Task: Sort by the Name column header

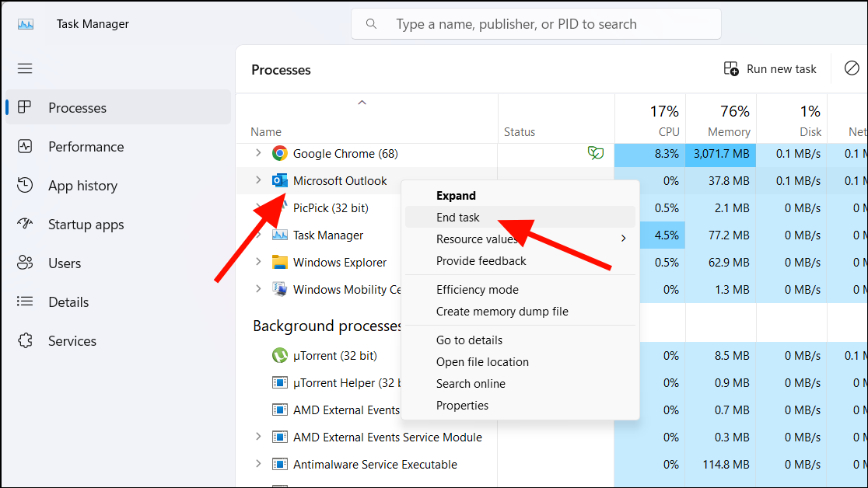Action: pyautogui.click(x=366, y=118)
